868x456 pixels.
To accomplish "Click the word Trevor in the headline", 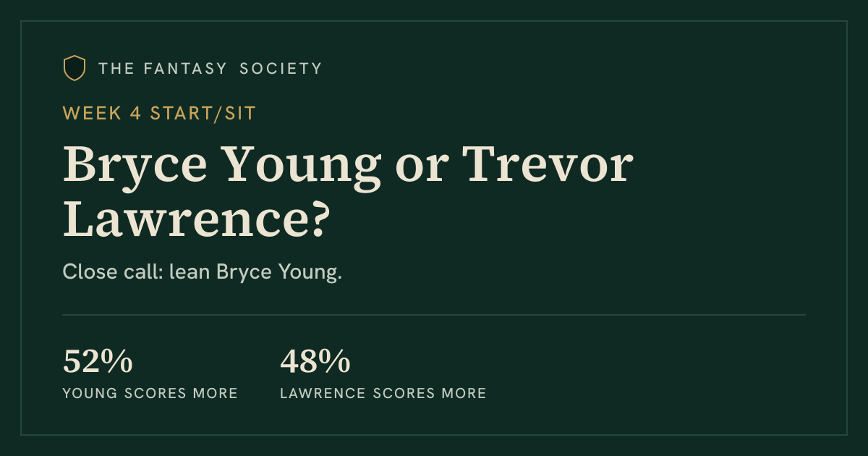I will click(548, 165).
